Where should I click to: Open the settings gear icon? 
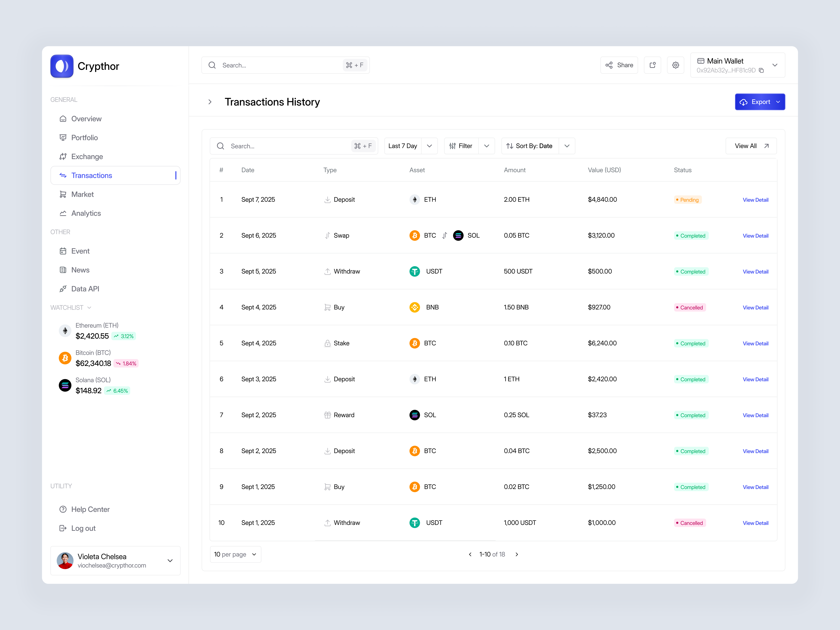point(675,65)
